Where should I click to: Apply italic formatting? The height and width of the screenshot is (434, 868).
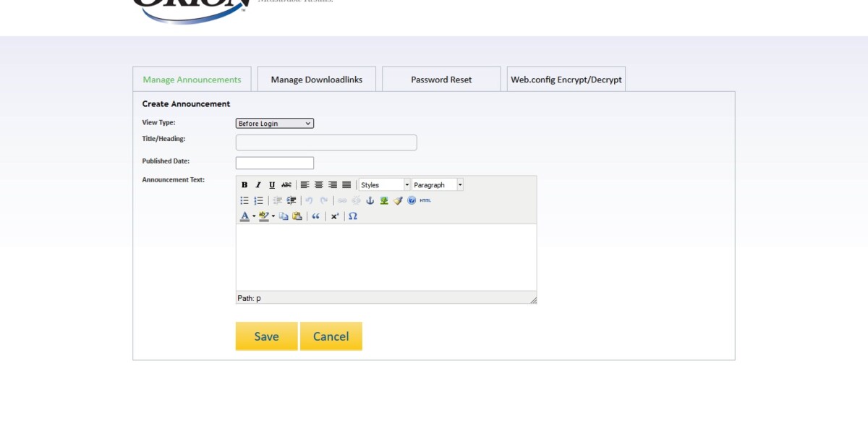pos(258,185)
